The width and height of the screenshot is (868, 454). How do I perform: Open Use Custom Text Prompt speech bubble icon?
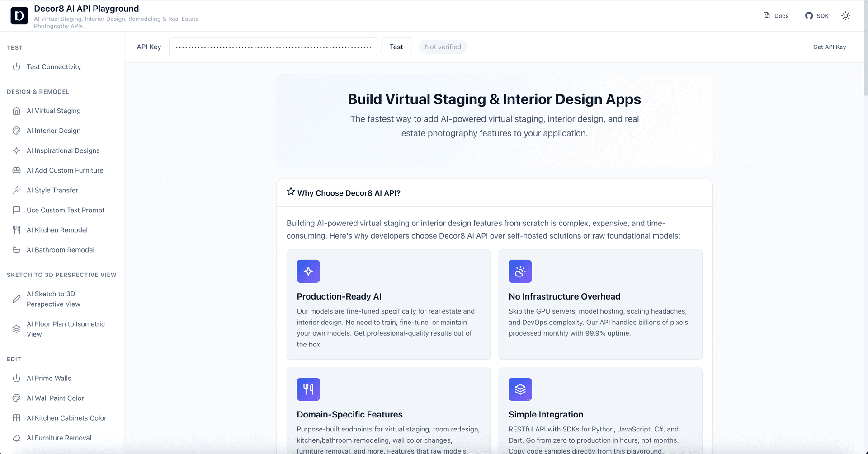coord(16,210)
